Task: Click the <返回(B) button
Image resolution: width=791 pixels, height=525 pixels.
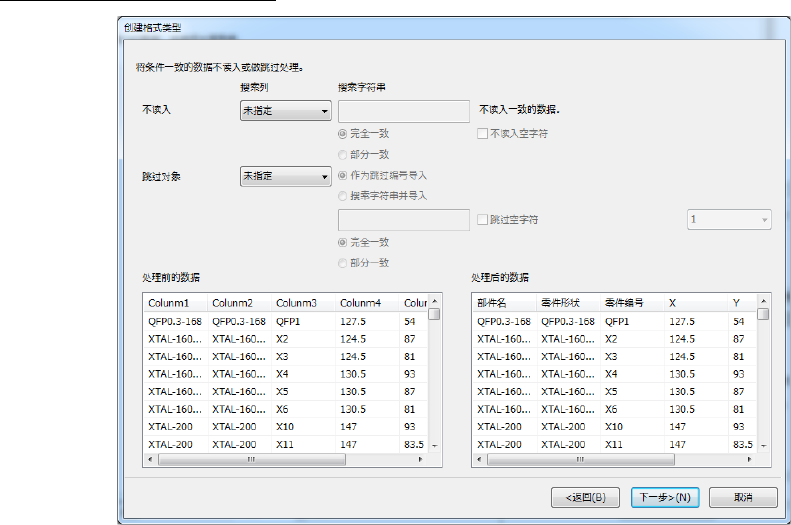Action: tap(585, 497)
